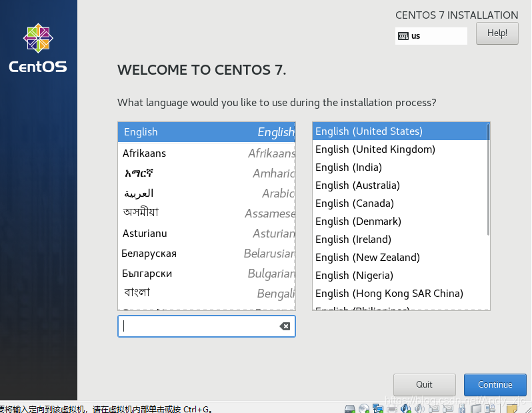Click the Quit button

[425, 385]
